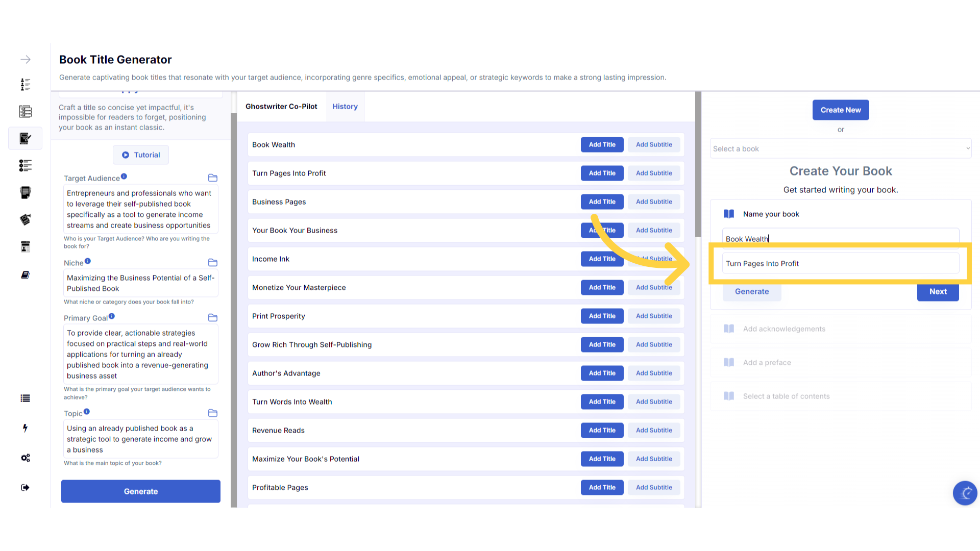Open settings gears icon in sidebar

coord(25,458)
